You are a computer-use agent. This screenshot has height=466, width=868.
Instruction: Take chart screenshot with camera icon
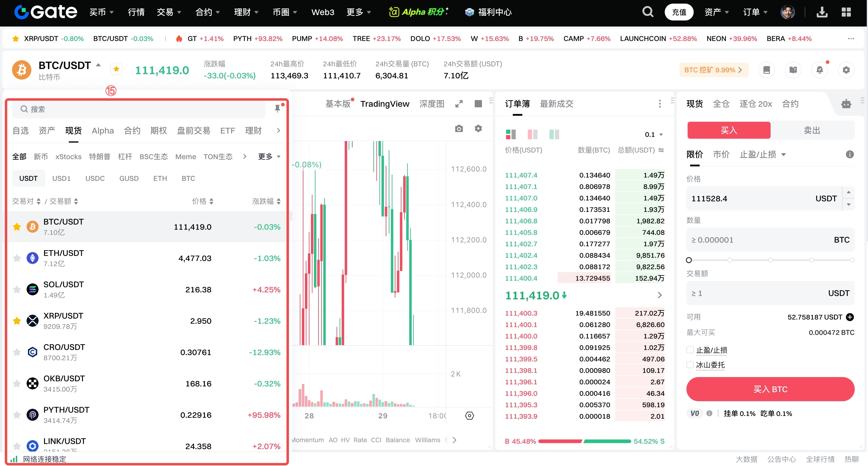[459, 129]
